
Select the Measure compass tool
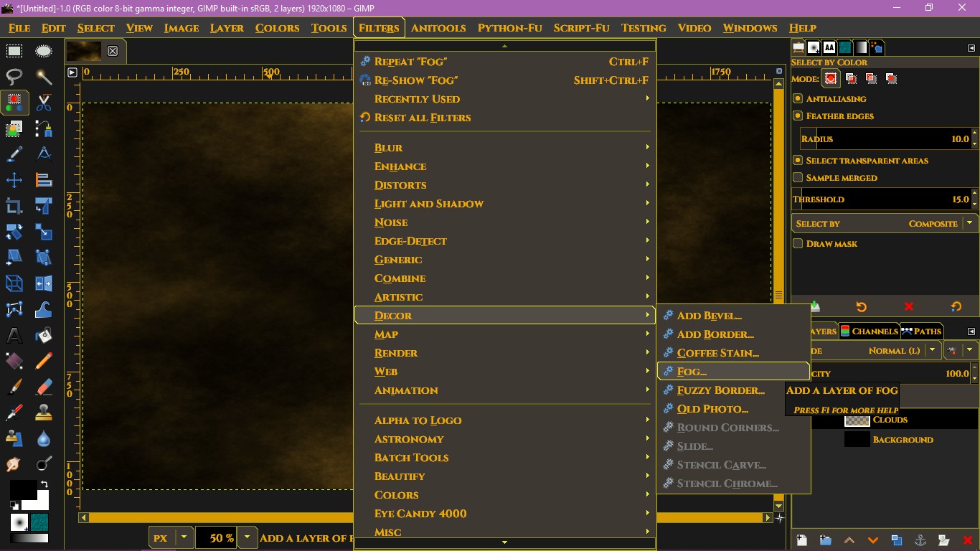point(44,154)
